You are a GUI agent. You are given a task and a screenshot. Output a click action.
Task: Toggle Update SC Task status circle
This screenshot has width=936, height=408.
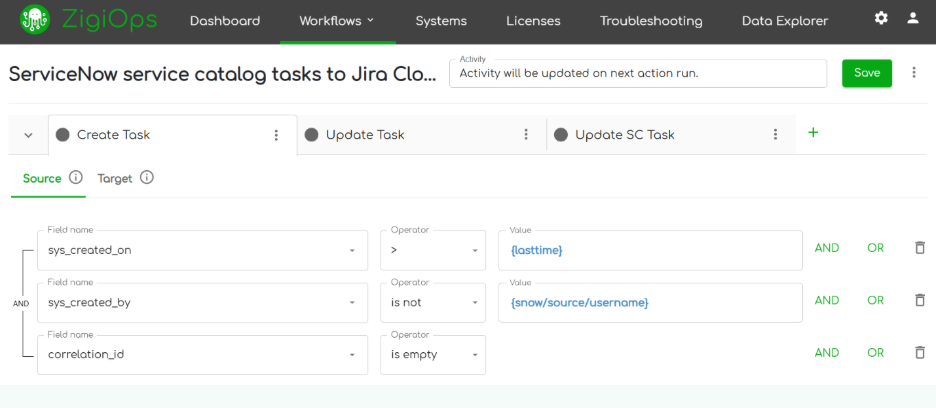point(560,134)
